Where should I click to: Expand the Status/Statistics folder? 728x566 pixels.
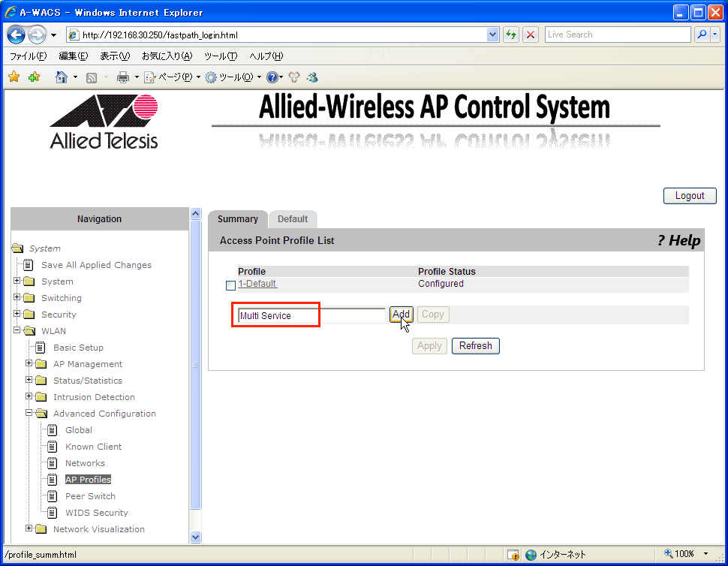pos(29,380)
